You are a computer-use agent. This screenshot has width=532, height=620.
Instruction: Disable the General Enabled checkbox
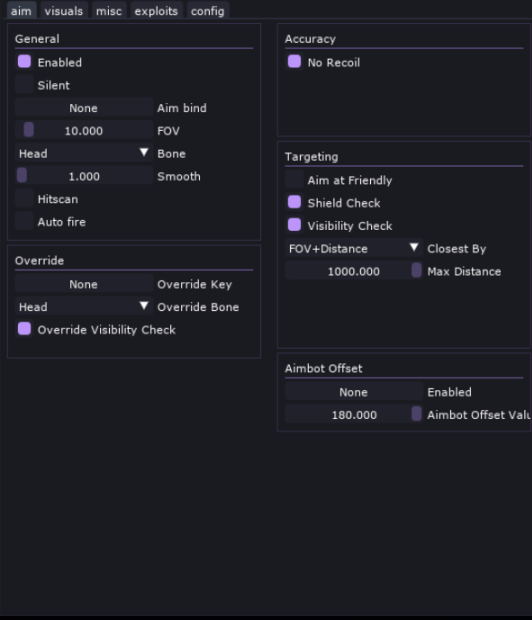[x=25, y=62]
